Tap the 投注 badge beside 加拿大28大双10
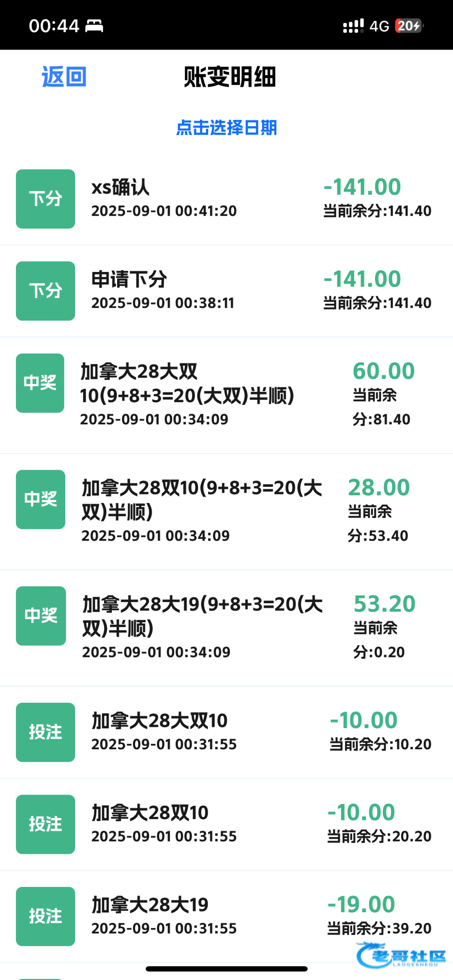Screen dimensions: 453x980 [45, 732]
